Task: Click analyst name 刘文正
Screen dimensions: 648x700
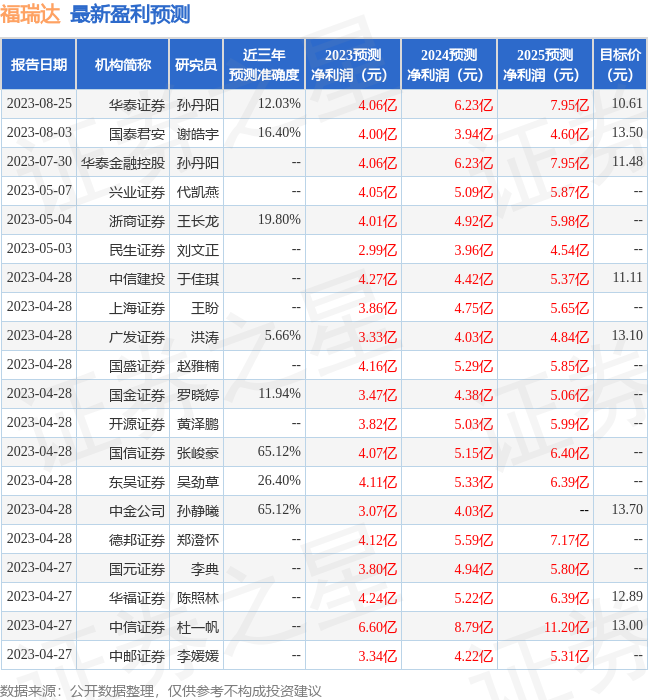Action: point(198,250)
